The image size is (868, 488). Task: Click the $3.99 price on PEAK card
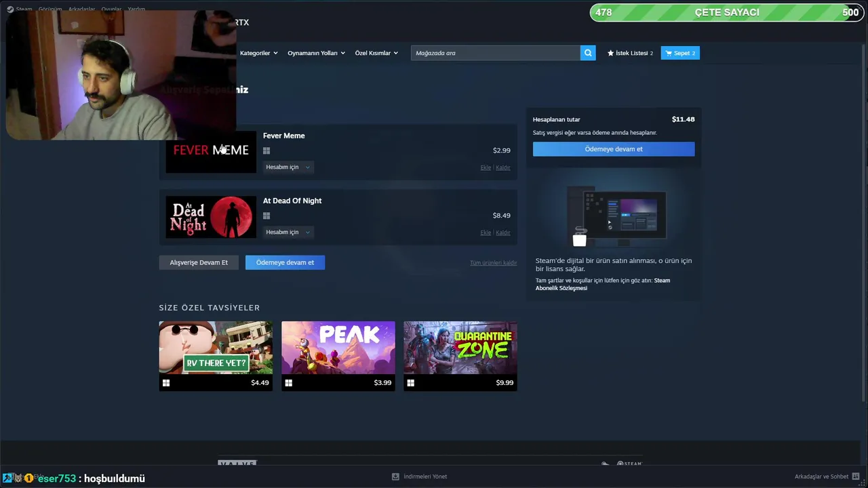coord(382,383)
